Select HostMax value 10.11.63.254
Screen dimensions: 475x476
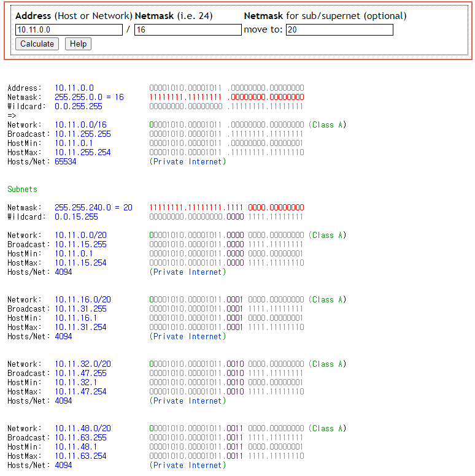(x=80, y=456)
